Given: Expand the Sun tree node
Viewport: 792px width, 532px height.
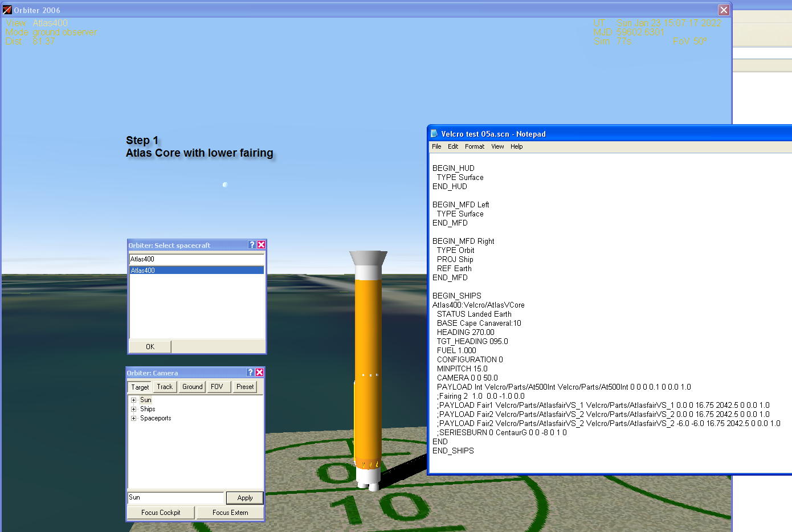Looking at the screenshot, I should [x=134, y=400].
